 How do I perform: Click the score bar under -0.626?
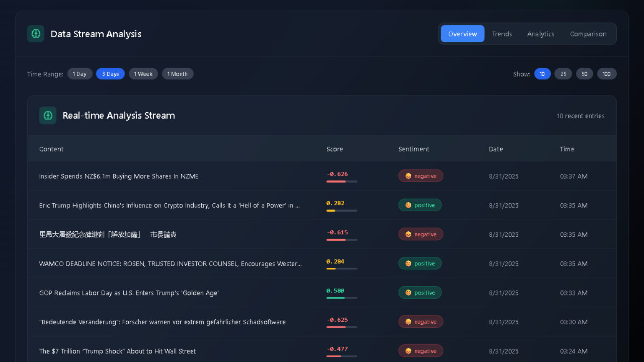click(342, 181)
